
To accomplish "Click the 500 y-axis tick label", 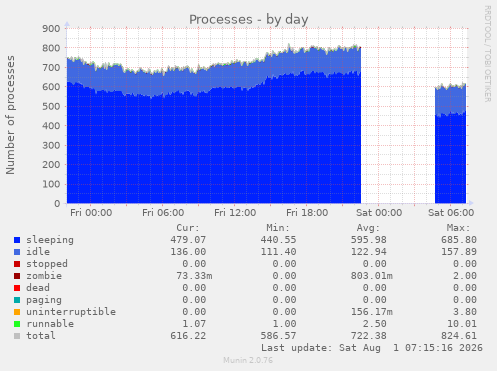I will 51,106.
